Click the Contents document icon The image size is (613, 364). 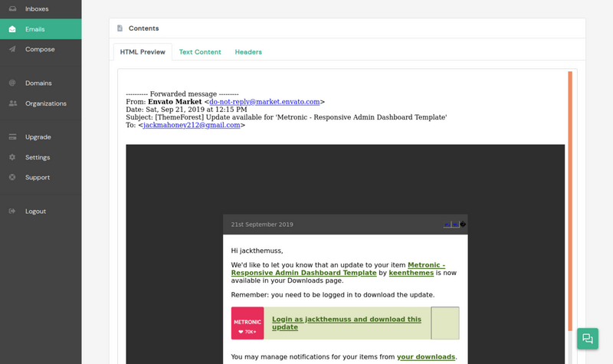120,28
